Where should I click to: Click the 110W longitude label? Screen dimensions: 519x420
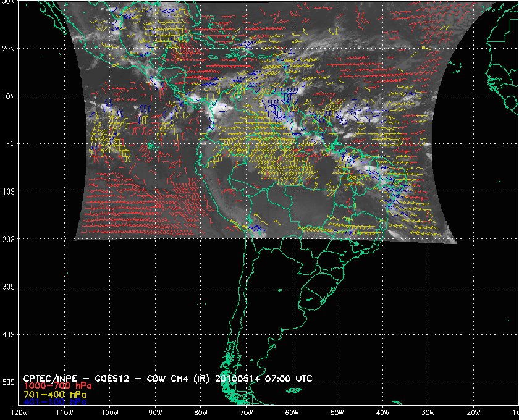64,413
